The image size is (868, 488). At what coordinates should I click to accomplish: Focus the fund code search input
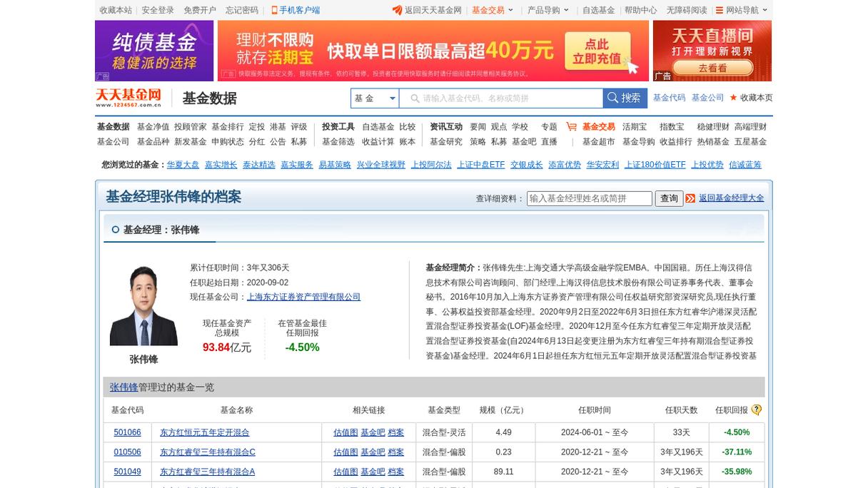[501, 98]
